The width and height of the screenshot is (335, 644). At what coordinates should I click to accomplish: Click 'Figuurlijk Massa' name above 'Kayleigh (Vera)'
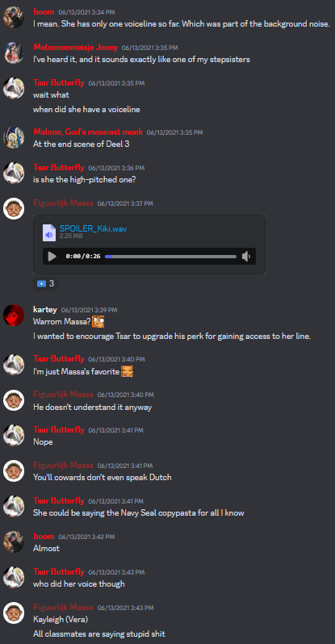[x=63, y=607]
